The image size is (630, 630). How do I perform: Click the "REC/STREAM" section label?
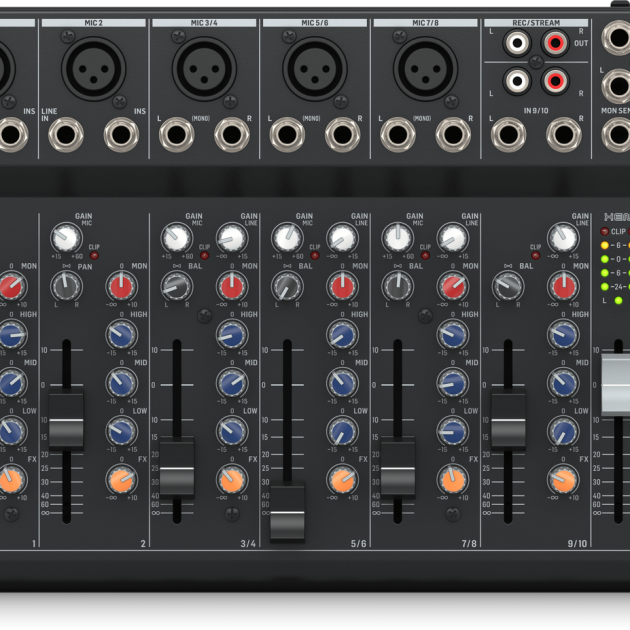coord(536,23)
